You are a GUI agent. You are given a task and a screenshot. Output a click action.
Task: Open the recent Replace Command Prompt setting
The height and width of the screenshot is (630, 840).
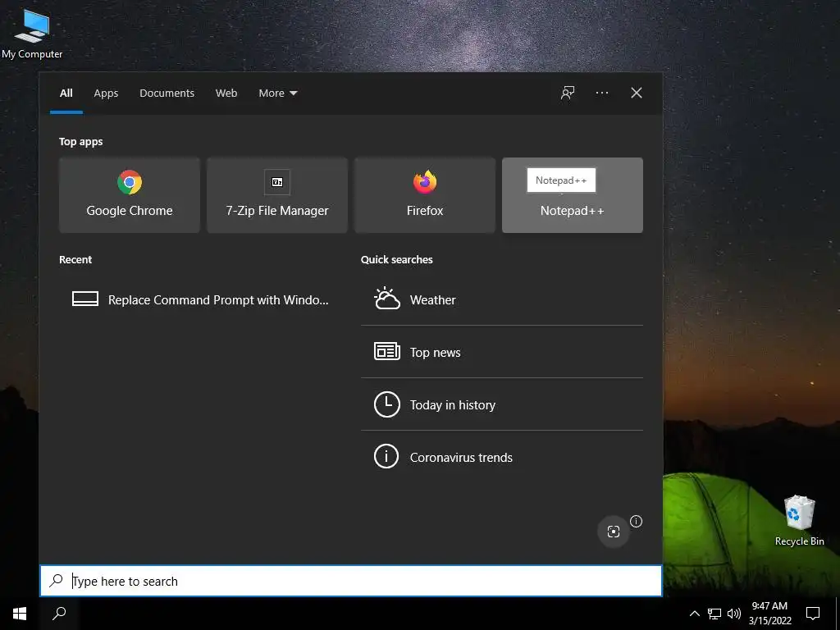tap(200, 299)
